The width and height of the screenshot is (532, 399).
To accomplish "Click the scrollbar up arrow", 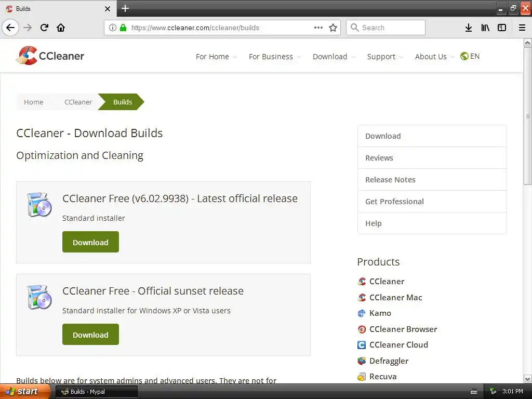I will coord(528,43).
